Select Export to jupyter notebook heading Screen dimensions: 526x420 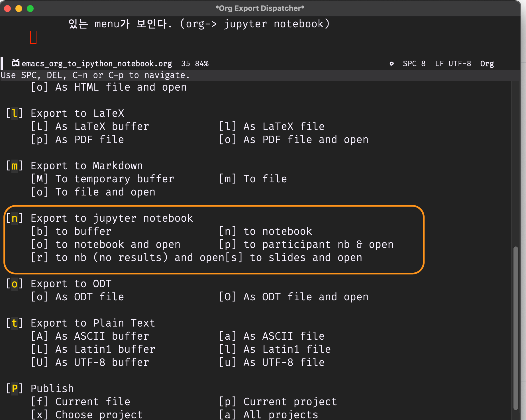[x=111, y=218]
